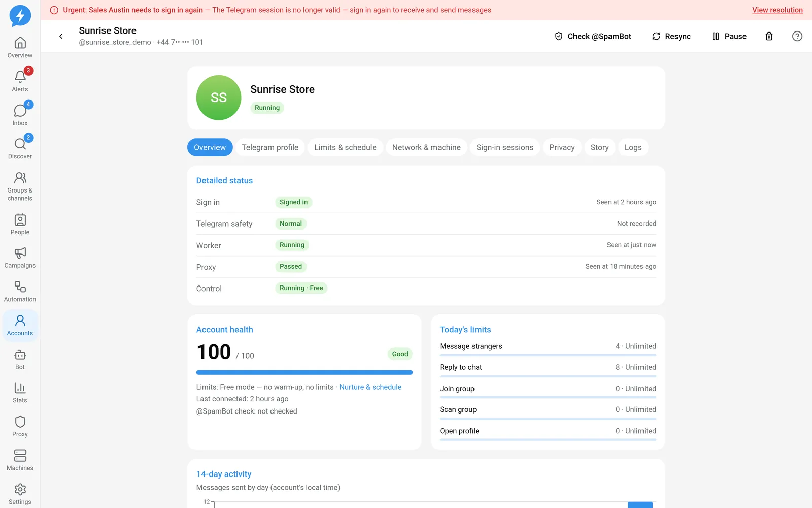Open the Sign-in sessions tab
Viewport: 812px width, 508px height.
pyautogui.click(x=505, y=147)
